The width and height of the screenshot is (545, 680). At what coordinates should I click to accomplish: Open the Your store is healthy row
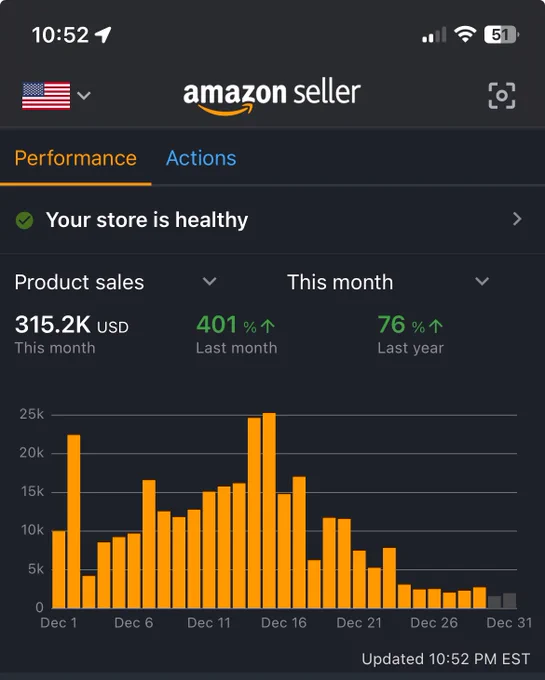pos(272,220)
